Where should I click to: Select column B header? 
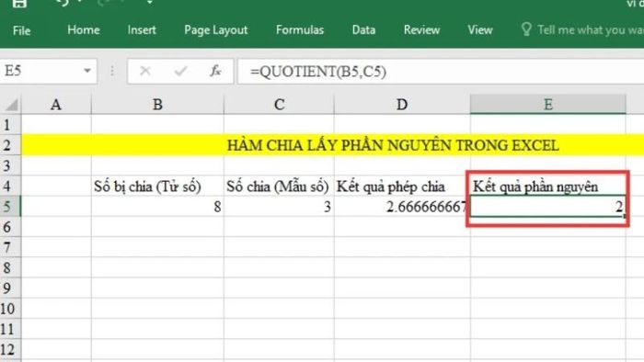(x=157, y=105)
